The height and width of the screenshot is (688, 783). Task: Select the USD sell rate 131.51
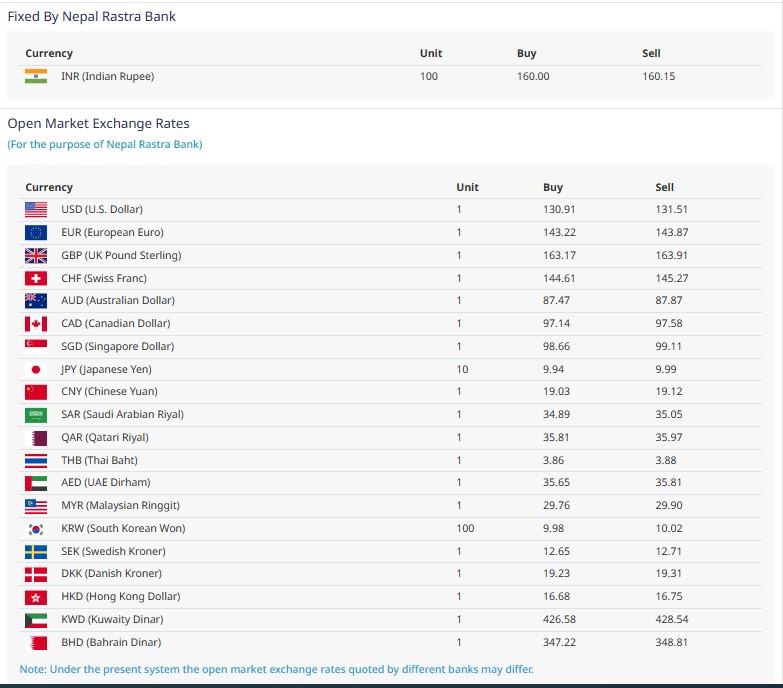(671, 210)
